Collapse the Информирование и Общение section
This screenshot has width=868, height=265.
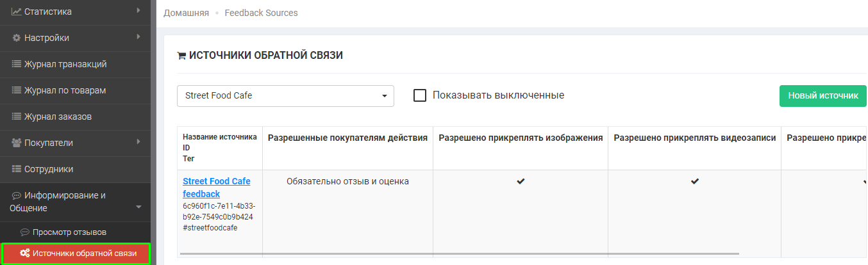point(138,207)
